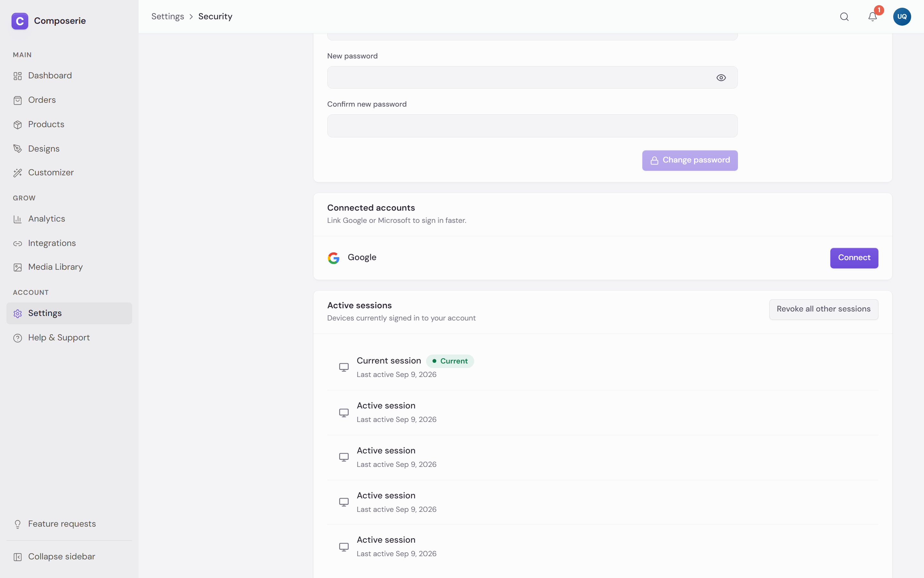
Task: Click the Connected accounts heading
Action: (x=371, y=208)
